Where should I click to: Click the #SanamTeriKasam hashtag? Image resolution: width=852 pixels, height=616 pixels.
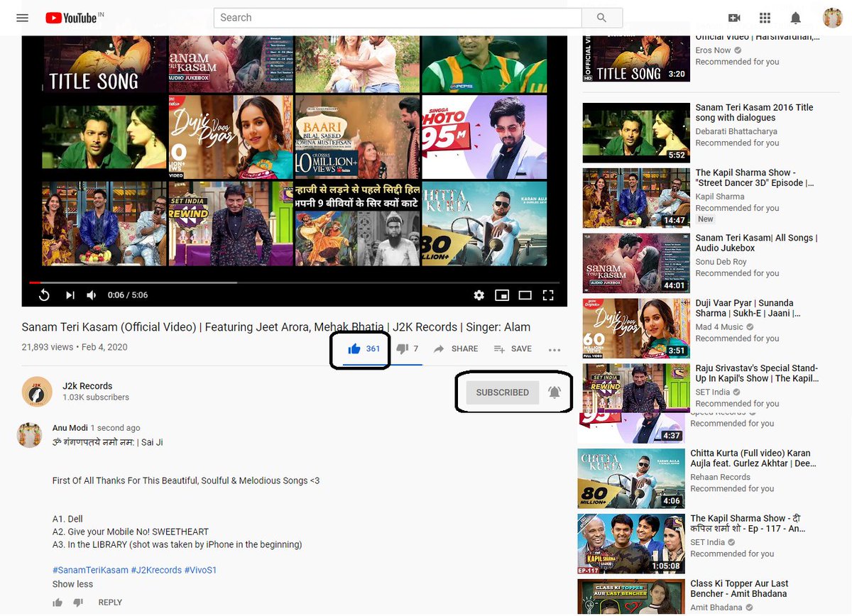(90, 570)
